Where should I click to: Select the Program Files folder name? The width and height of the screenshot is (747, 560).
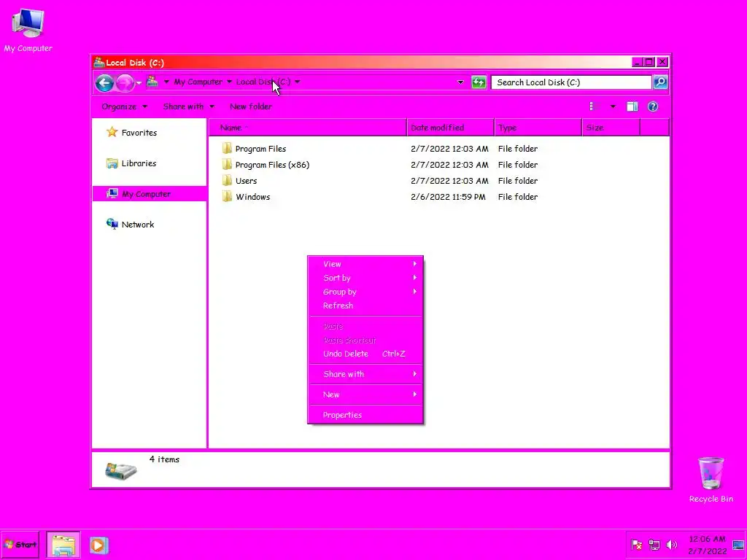tap(260, 149)
